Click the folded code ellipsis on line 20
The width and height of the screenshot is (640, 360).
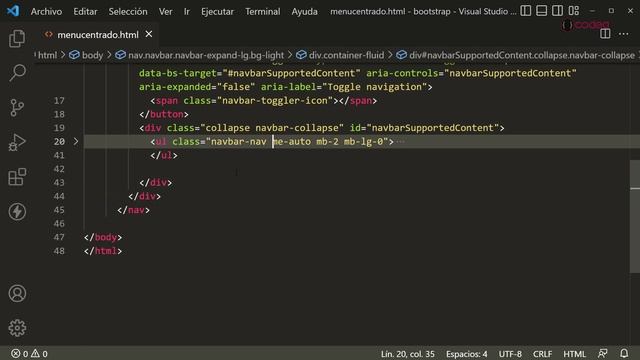(x=400, y=142)
